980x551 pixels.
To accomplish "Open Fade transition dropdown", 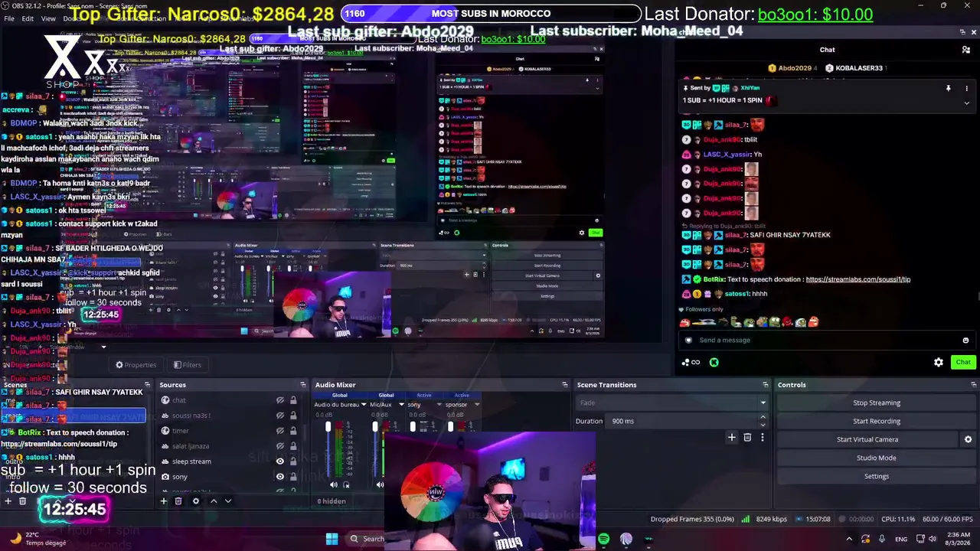I will (x=672, y=403).
